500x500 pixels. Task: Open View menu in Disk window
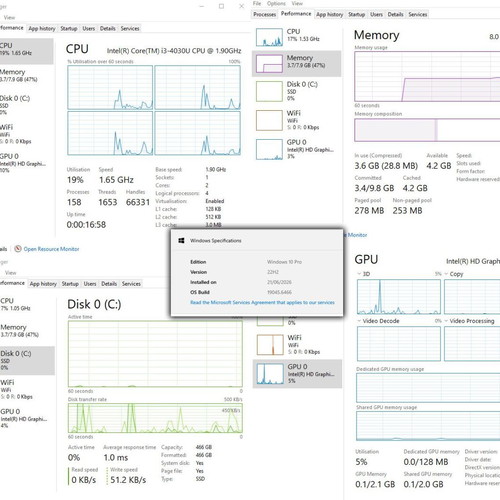click(x=10, y=273)
